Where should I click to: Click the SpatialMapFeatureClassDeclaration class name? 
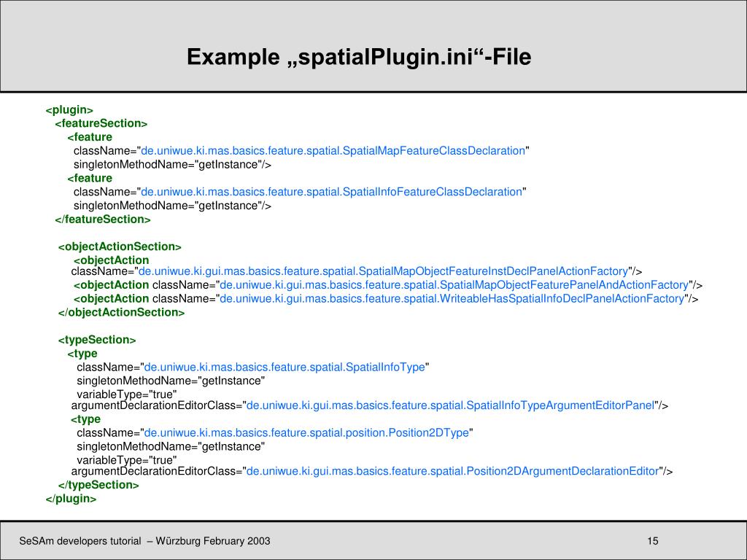tap(333, 151)
